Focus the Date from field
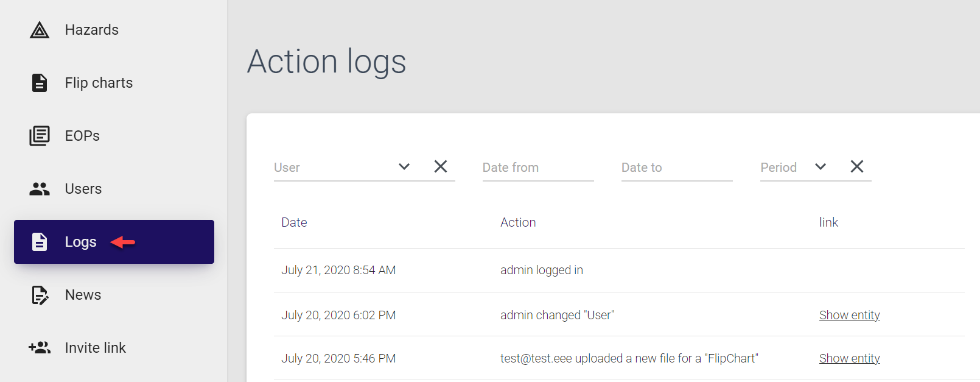The height and width of the screenshot is (382, 980). click(x=537, y=168)
